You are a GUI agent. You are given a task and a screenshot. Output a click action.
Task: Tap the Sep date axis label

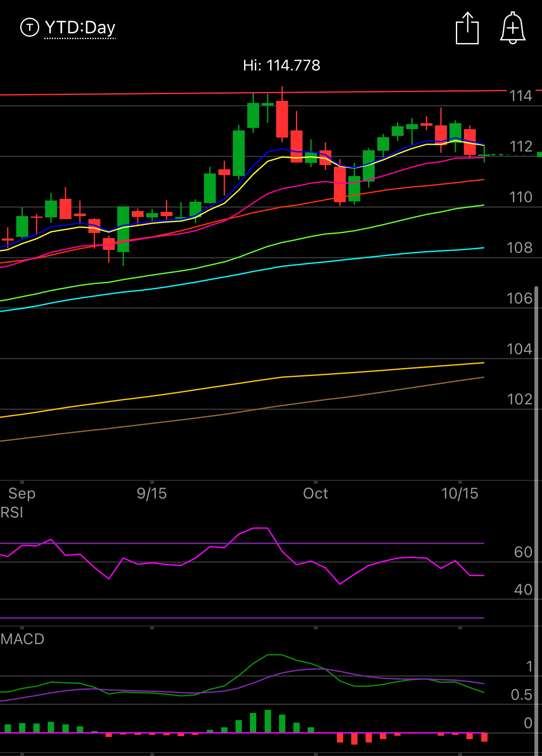click(22, 493)
